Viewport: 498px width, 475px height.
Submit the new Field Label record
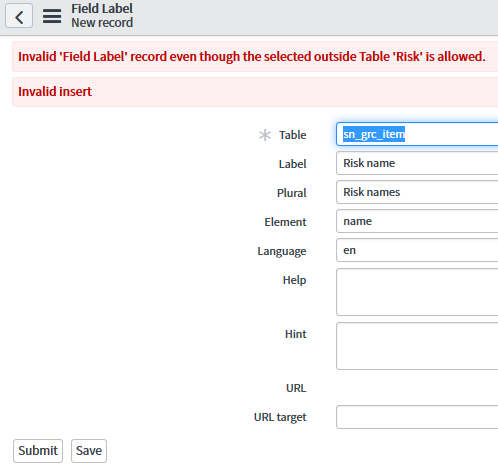pyautogui.click(x=38, y=451)
